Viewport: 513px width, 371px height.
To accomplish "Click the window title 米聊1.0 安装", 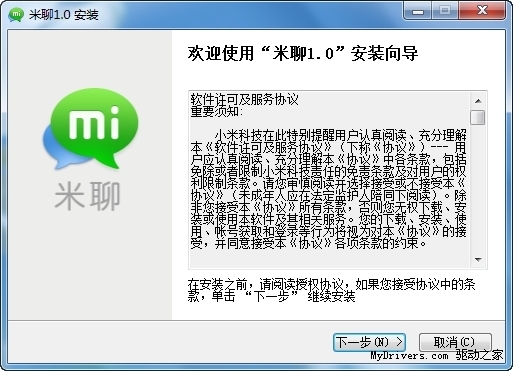I will (x=63, y=15).
